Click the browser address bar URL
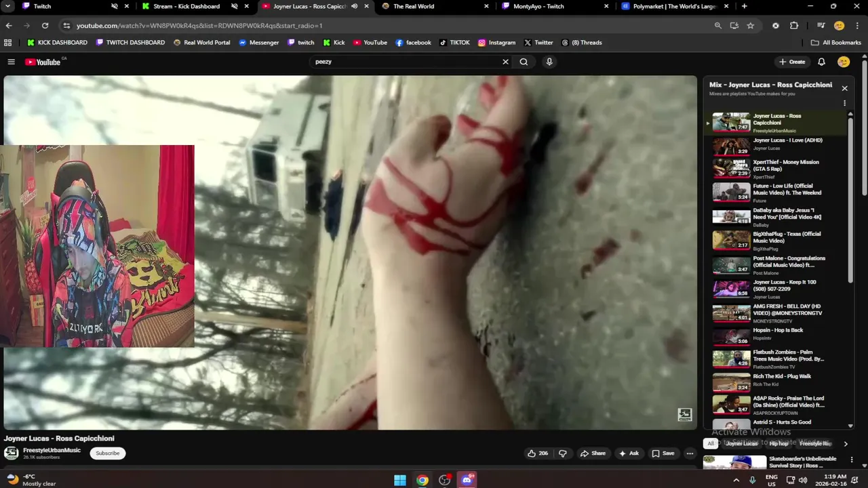This screenshot has width=868, height=488. point(199,25)
